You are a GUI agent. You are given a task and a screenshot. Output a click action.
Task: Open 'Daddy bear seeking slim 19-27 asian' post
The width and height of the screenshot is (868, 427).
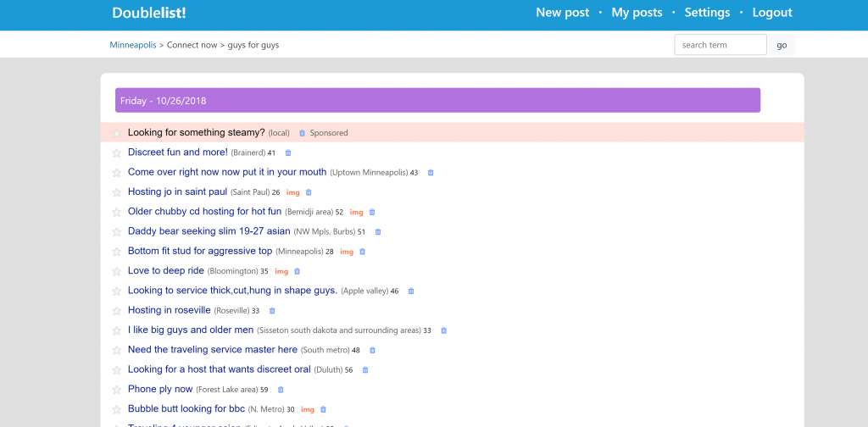(x=210, y=231)
